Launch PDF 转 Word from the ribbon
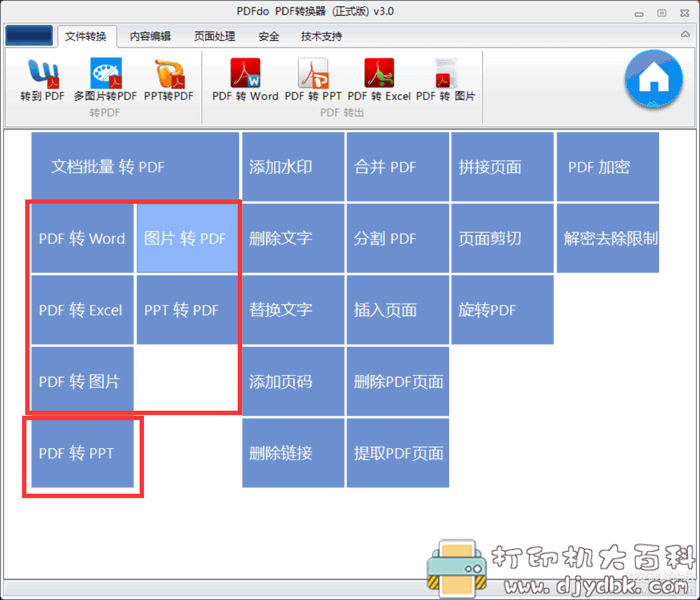The height and width of the screenshot is (600, 700). click(x=245, y=79)
